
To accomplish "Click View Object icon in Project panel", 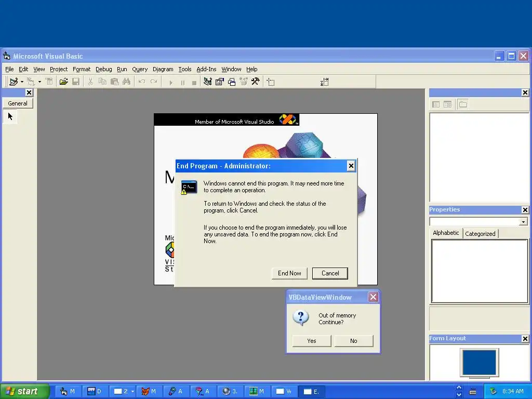I will click(x=447, y=104).
